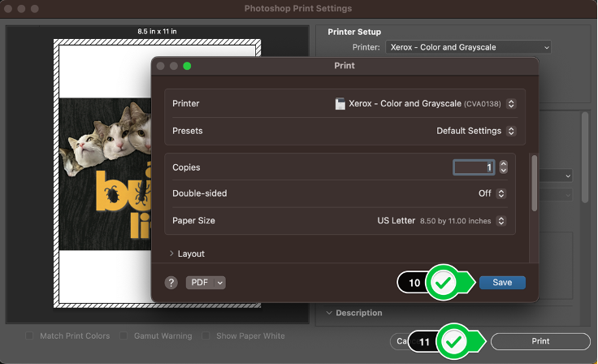The height and width of the screenshot is (364, 598).
Task: Open Printer dropdown in Printer Setup
Action: click(x=468, y=47)
